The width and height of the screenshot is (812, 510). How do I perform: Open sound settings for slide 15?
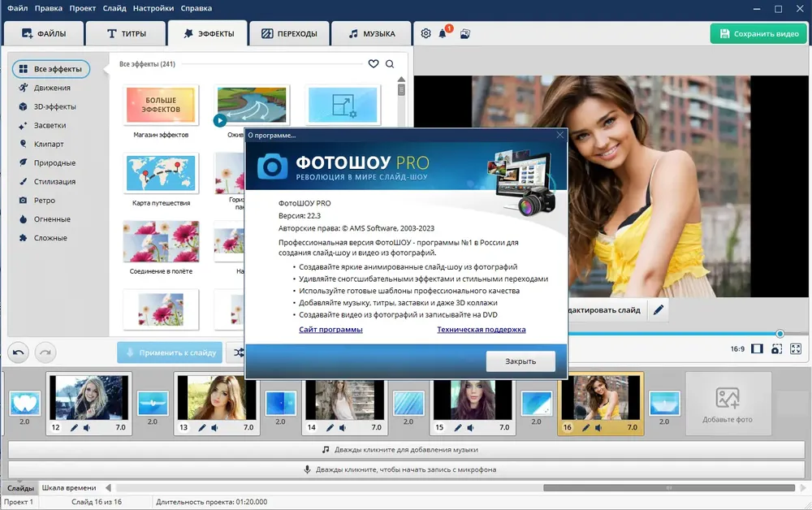point(470,428)
